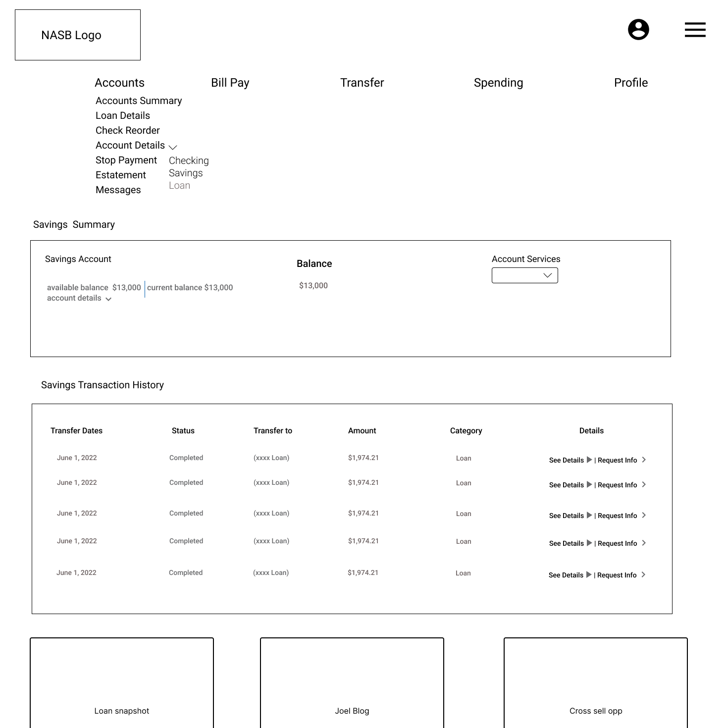The image size is (726, 728).
Task: Click the Savings Summary heading
Action: pos(74,224)
